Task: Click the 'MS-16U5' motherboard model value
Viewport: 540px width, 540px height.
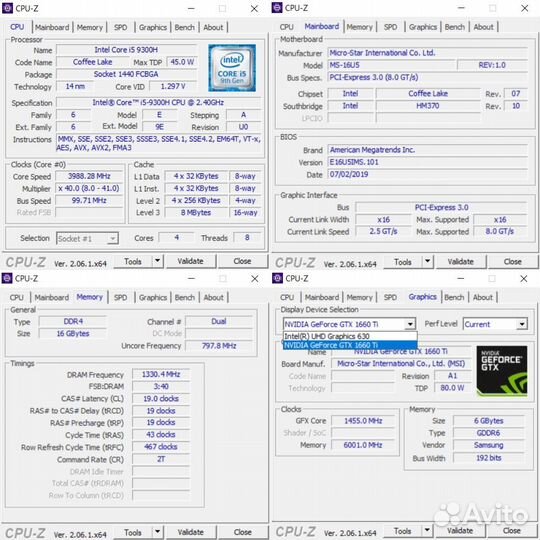Action: click(391, 65)
